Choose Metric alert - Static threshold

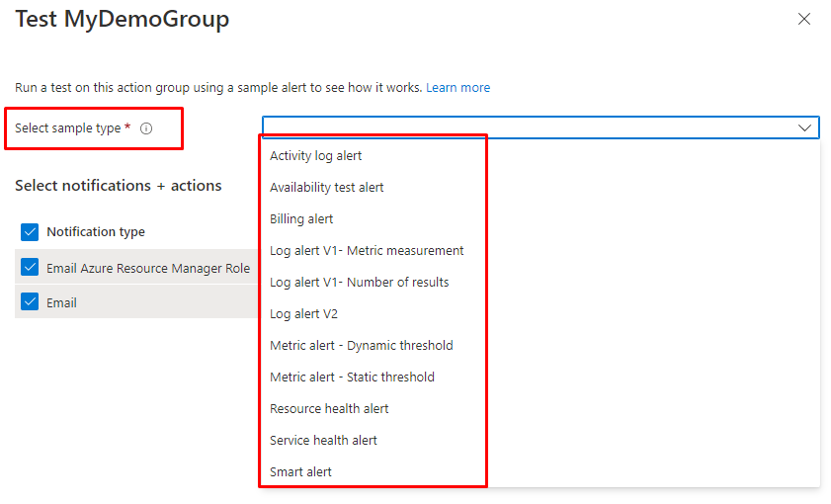(x=352, y=377)
